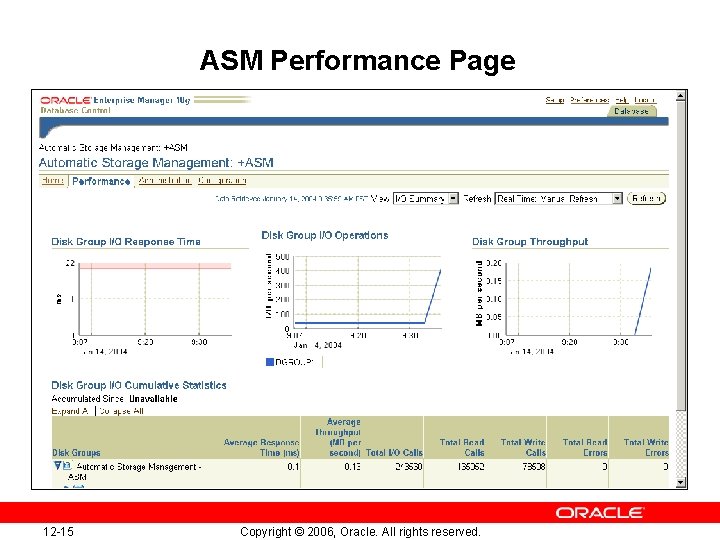The image size is (720, 540).
Task: Switch to the Administration tab
Action: coord(165,180)
